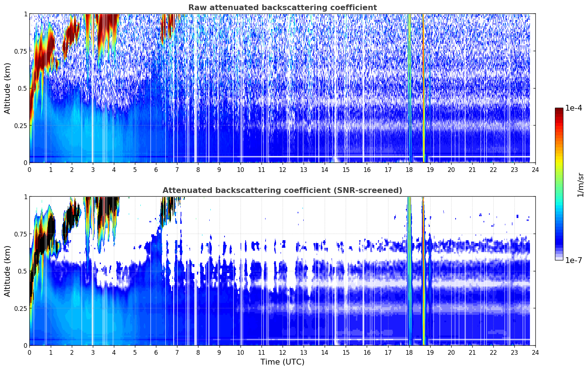Image resolution: width=588 pixels, height=370 pixels.
Task: Click hour 24 tick on bottom plot
Action: [535, 352]
